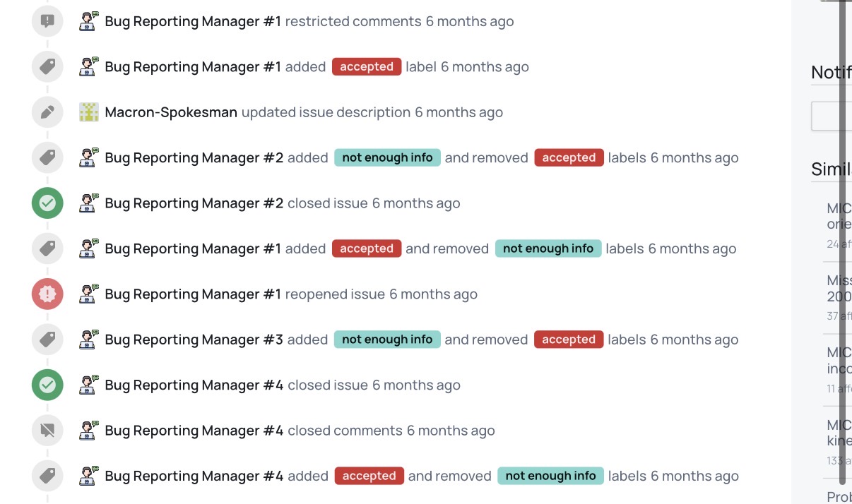This screenshot has width=852, height=504.
Task: Click the accepted label added by Manager #4
Action: pos(369,476)
